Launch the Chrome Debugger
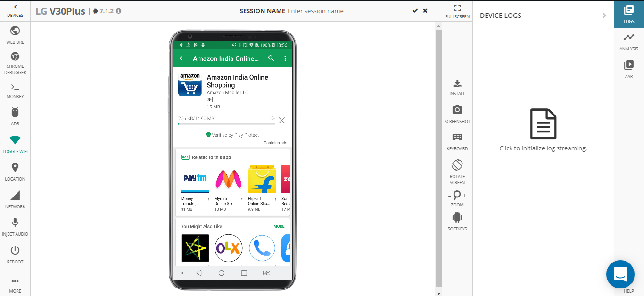Image resolution: width=644 pixels, height=296 pixels. tap(15, 63)
